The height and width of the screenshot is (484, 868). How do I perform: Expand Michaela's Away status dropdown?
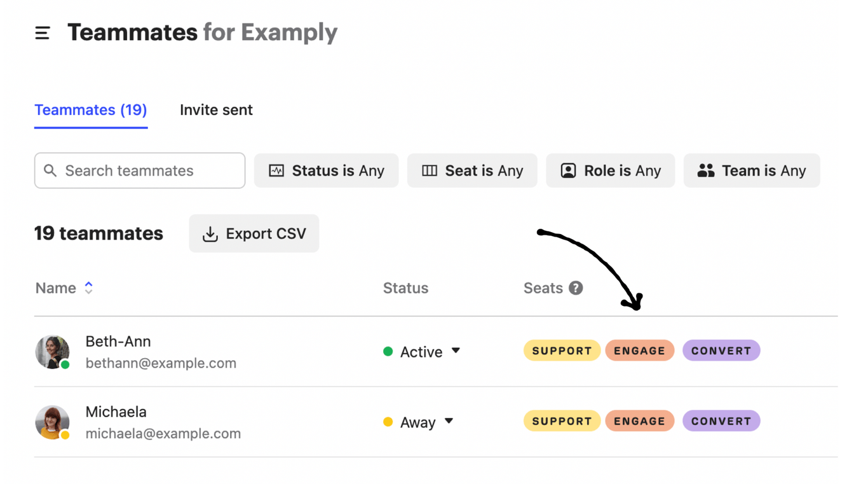click(x=449, y=422)
